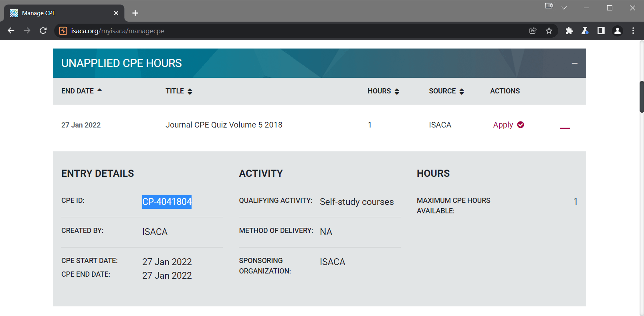Open the site info icon before isaca.org
Image resolution: width=644 pixels, height=316 pixels.
tap(63, 31)
